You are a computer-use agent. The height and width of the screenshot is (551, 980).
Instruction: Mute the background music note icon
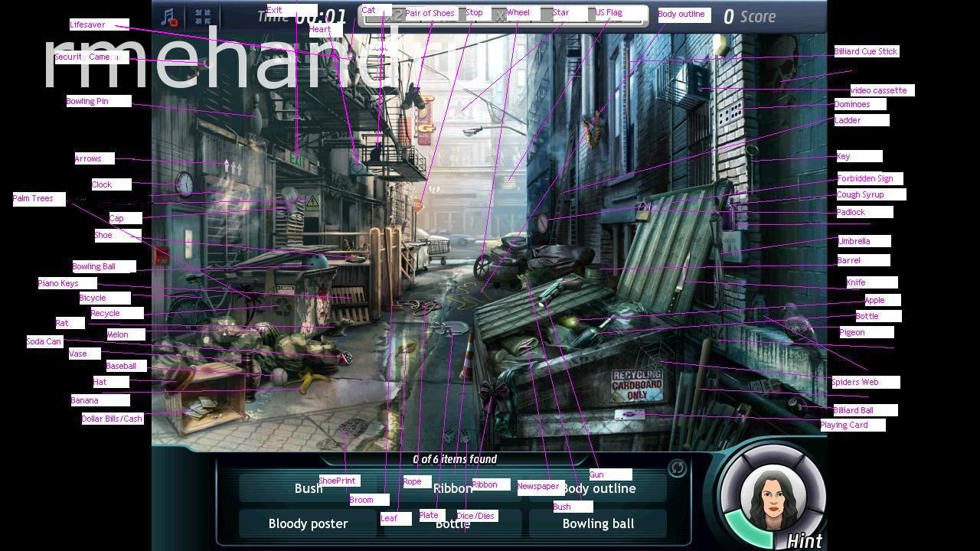(x=167, y=15)
